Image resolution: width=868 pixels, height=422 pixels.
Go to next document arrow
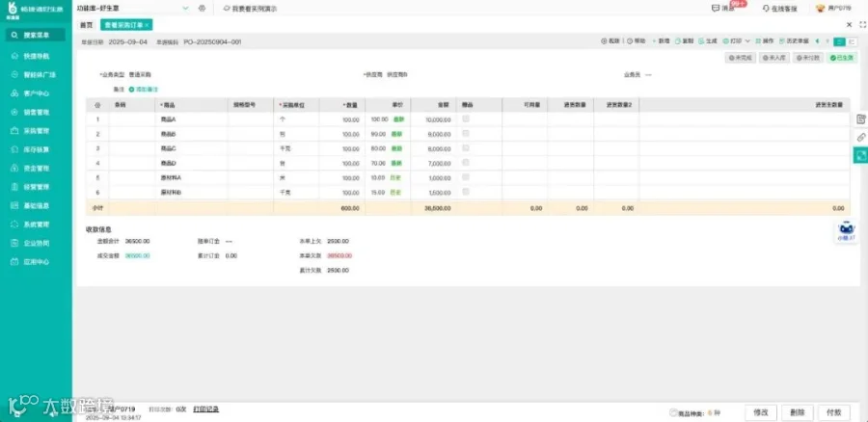coord(827,41)
